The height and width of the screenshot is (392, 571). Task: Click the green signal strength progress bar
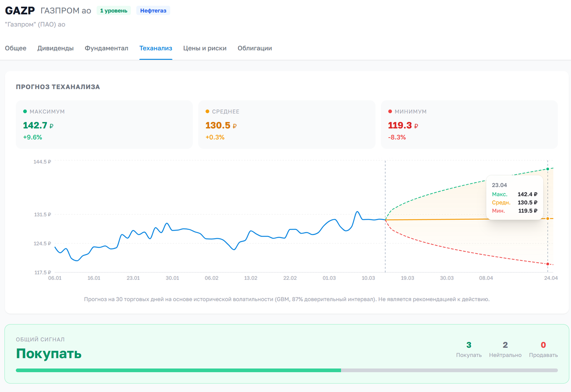click(x=178, y=370)
